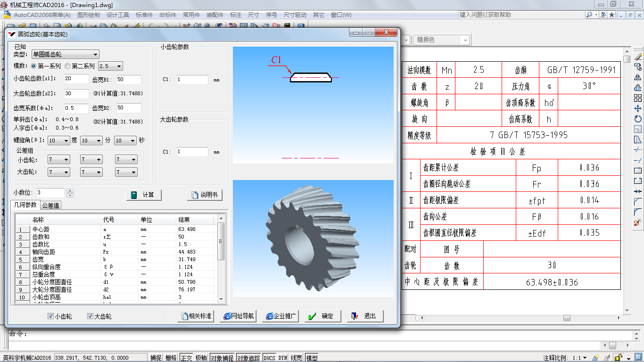Image resolution: width=644 pixels, height=362 pixels.
Task: Click the favorites star icon
Action: point(611,15)
